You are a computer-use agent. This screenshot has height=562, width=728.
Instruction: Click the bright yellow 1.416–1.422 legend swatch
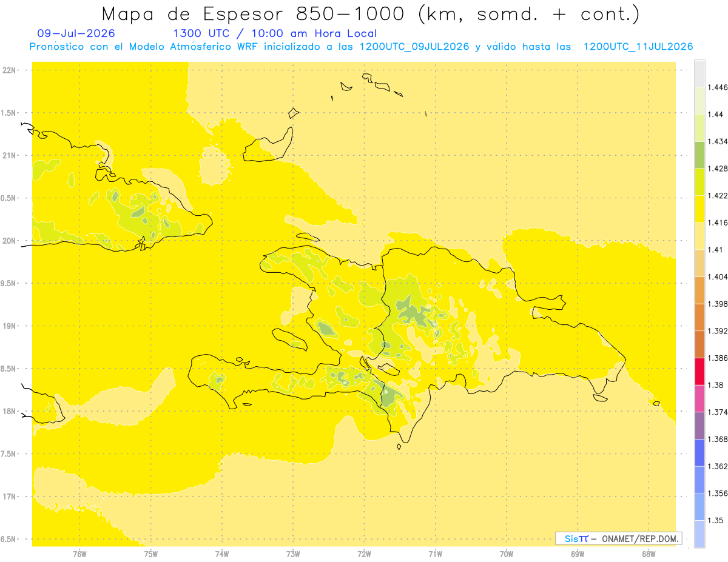pos(699,209)
